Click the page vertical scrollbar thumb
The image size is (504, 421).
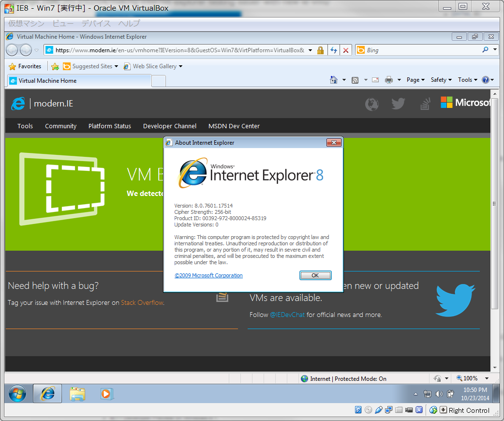(494, 204)
